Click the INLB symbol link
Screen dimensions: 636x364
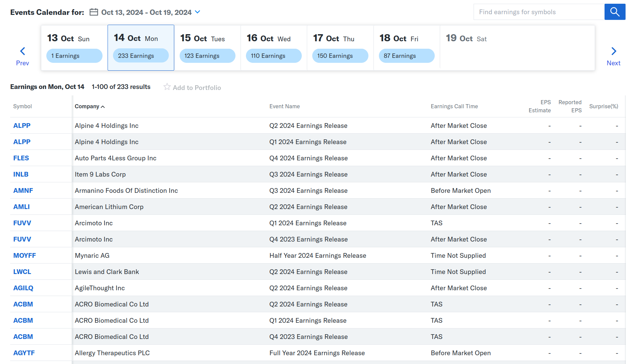21,174
